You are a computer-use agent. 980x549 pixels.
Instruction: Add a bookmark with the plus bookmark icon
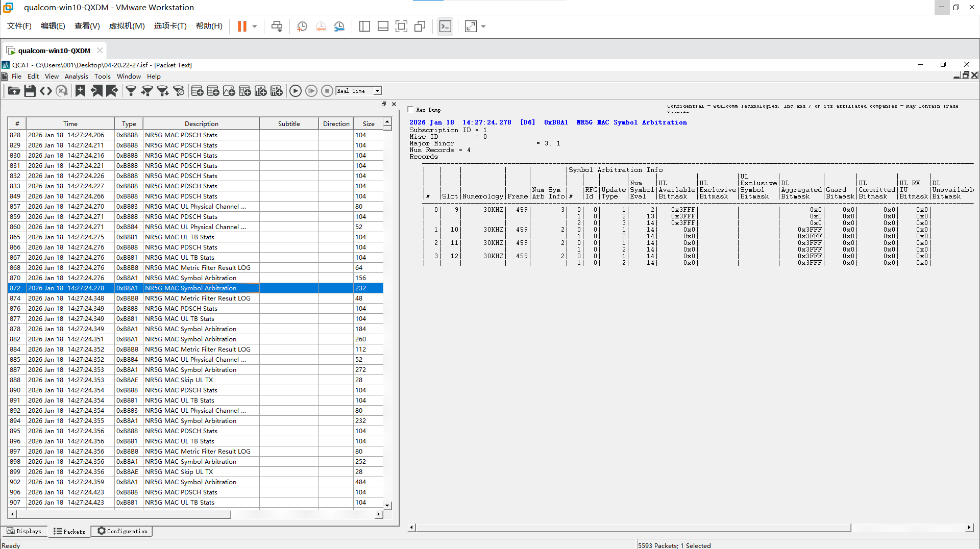80,91
